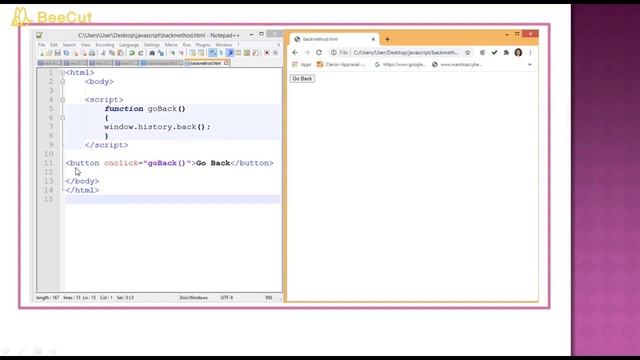Open the Plugins menu in Notepad++

(203, 44)
